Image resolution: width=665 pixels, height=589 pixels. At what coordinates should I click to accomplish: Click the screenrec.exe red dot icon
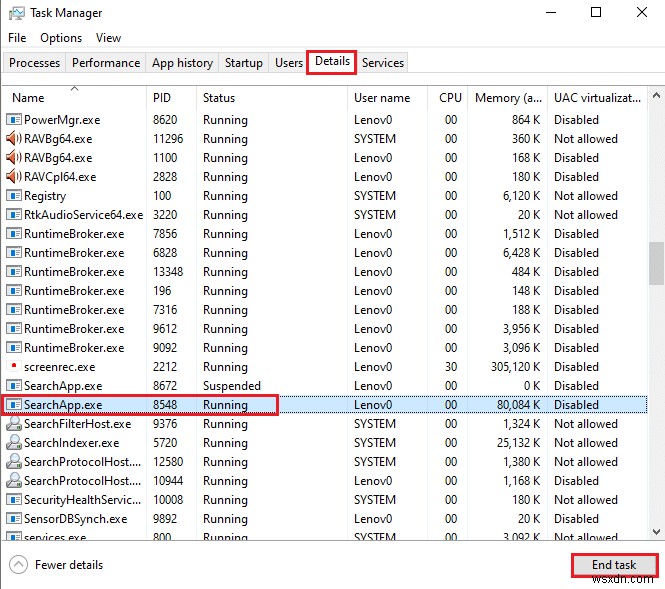tap(14, 366)
